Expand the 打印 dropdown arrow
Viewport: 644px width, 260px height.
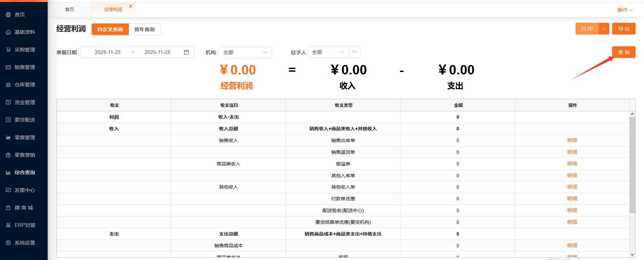coord(604,29)
